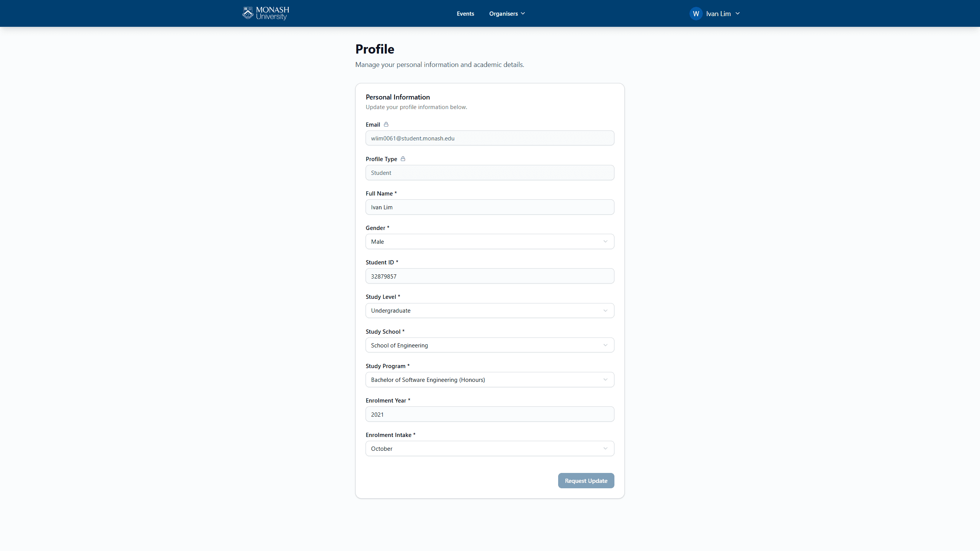The height and width of the screenshot is (551, 980).
Task: Switch to the Events page
Action: click(x=465, y=13)
